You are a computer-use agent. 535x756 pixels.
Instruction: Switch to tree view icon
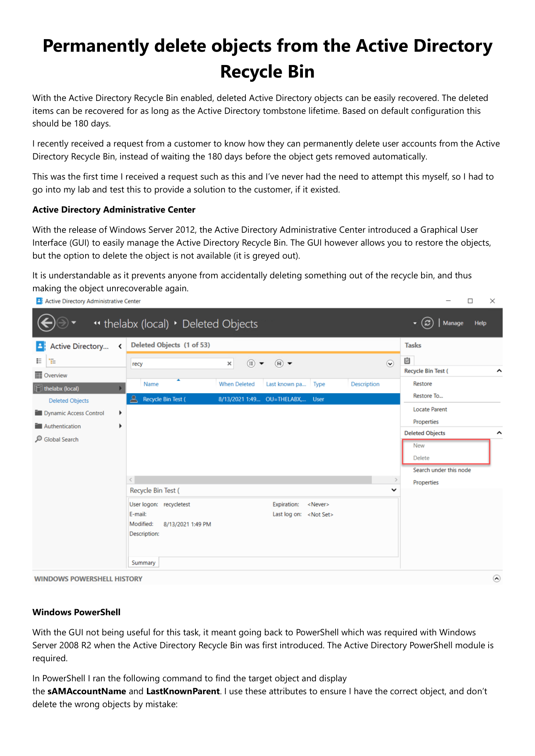52,361
